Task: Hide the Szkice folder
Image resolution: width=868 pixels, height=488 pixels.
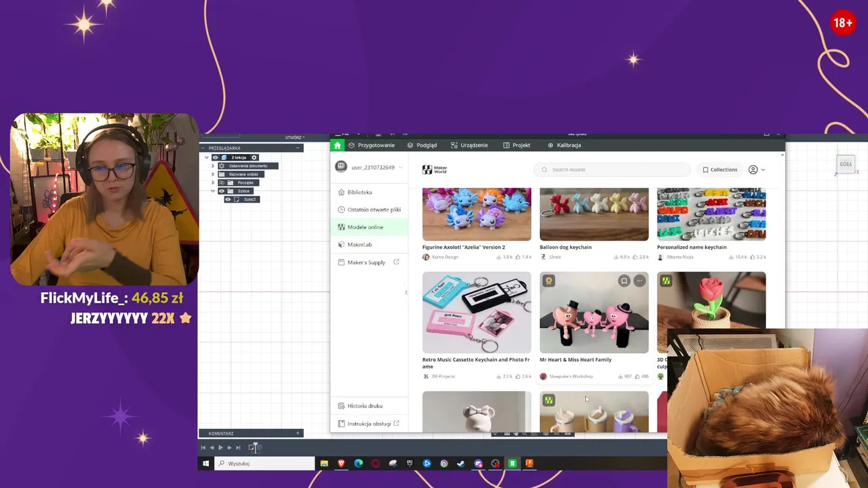Action: coord(221,191)
